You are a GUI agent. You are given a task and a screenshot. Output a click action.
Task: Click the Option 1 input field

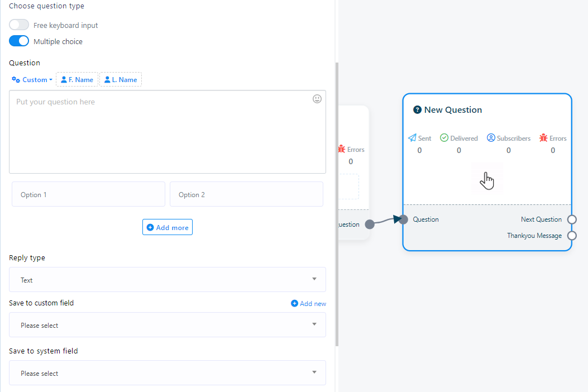88,194
